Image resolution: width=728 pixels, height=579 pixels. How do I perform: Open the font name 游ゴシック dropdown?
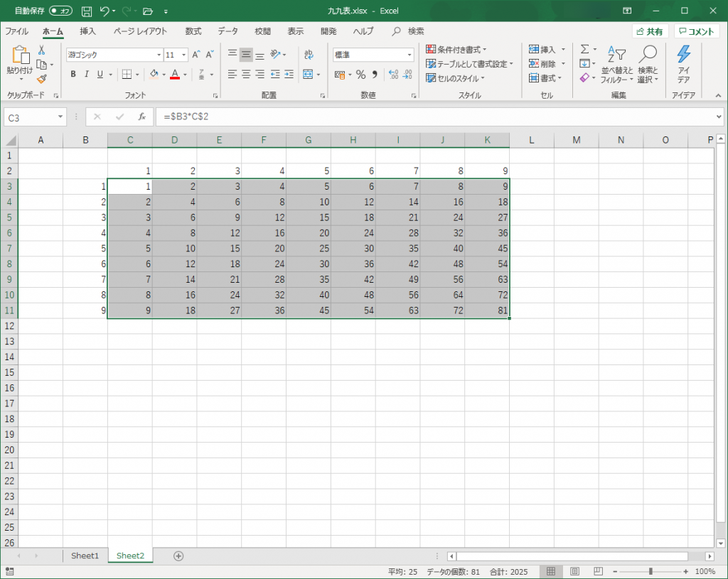[x=159, y=55]
